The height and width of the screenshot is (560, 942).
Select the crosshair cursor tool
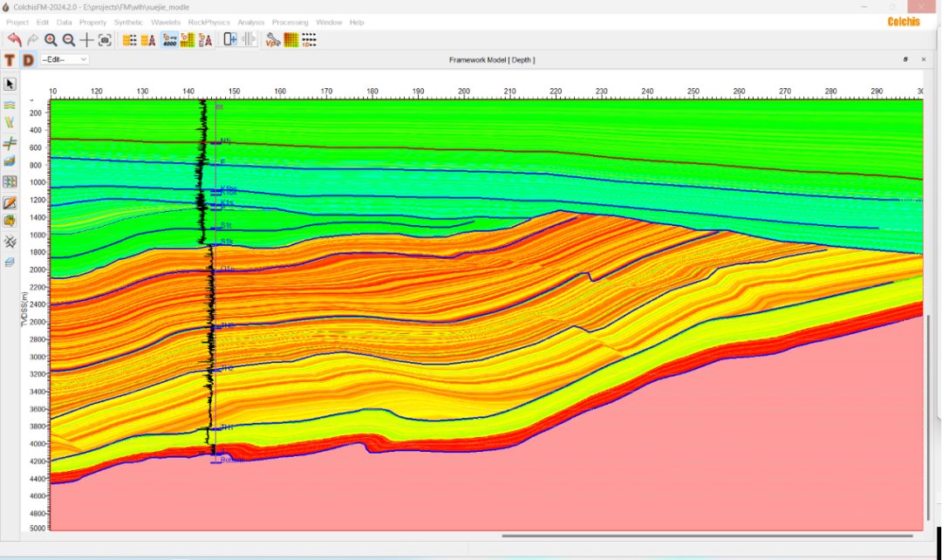87,39
